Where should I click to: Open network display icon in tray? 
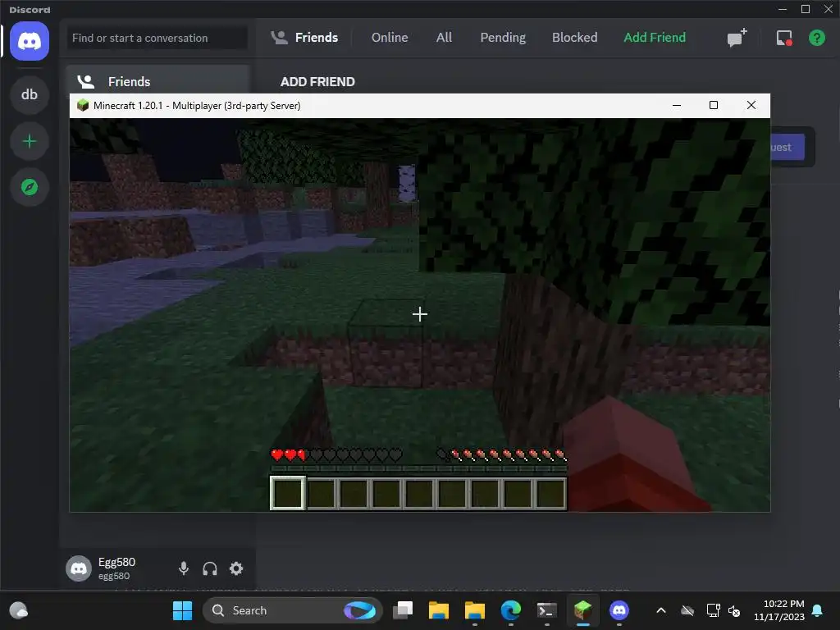click(x=713, y=610)
